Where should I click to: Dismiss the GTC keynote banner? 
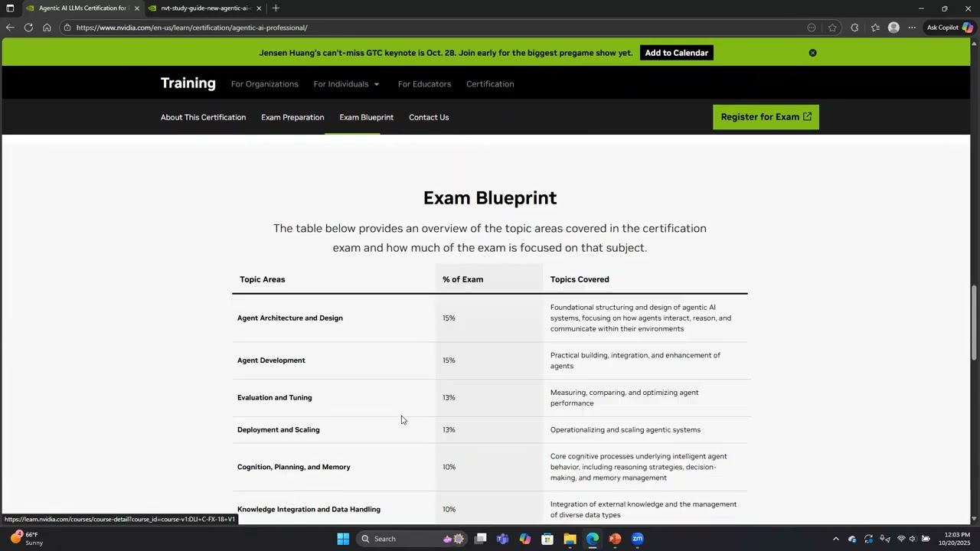tap(812, 53)
